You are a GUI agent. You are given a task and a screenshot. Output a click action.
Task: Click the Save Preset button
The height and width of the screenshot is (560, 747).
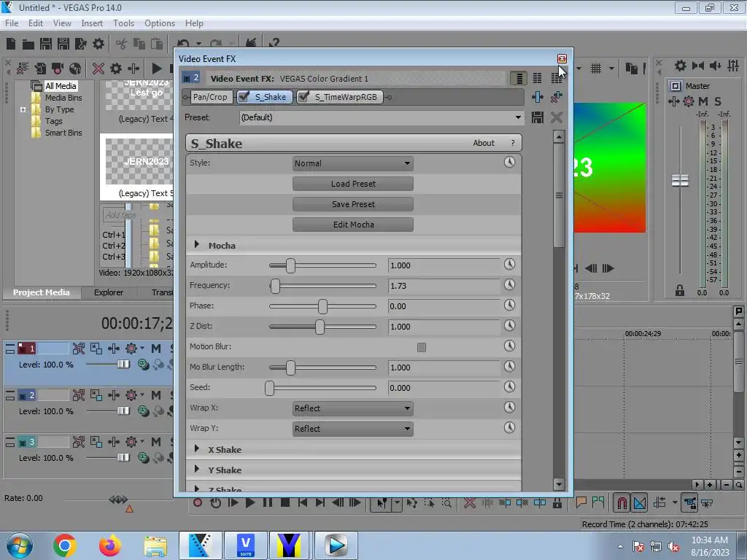pyautogui.click(x=353, y=204)
